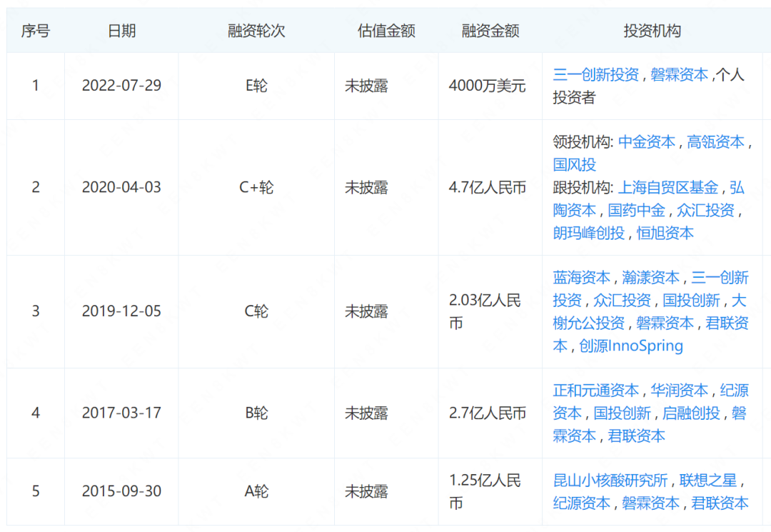Click 磐霖资本 link in the A轮 row

tap(650, 503)
